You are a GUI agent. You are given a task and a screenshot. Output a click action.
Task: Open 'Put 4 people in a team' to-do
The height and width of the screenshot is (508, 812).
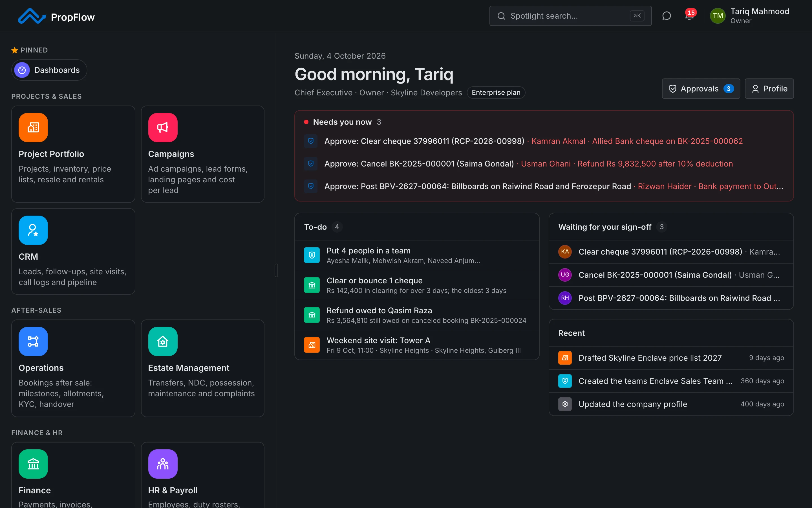[417, 255]
